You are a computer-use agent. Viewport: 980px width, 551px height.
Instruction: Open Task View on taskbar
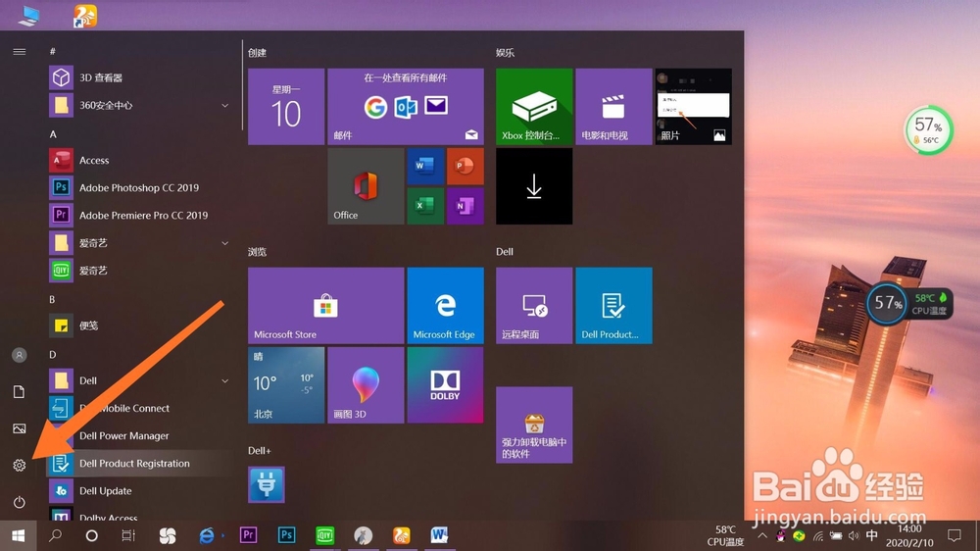tap(128, 535)
